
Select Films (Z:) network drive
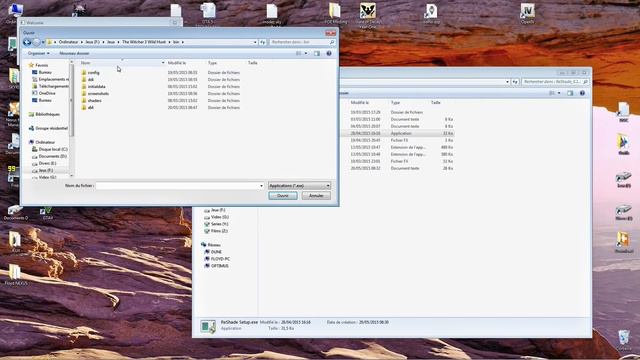pyautogui.click(x=216, y=231)
